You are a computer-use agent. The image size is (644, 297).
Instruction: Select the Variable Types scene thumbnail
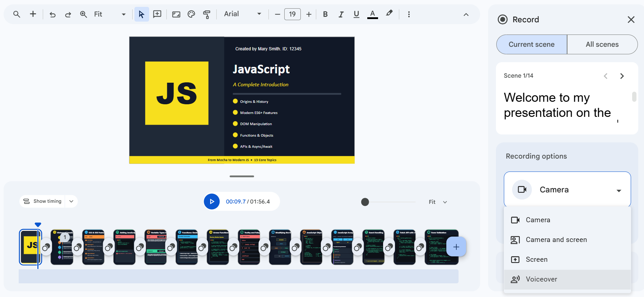(x=156, y=247)
